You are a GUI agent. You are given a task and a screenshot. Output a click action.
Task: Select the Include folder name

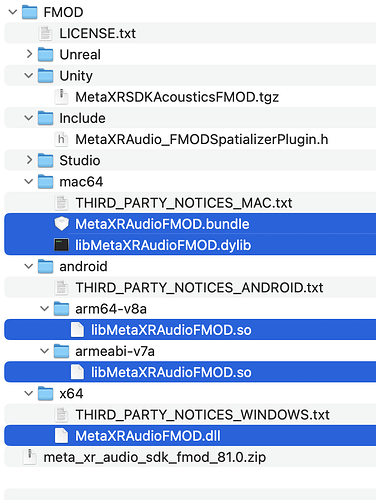pos(82,118)
